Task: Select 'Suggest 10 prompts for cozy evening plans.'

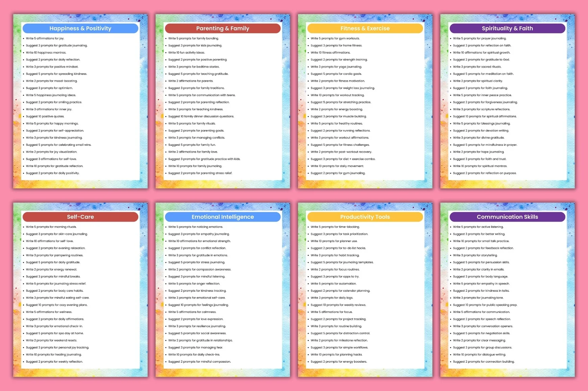Action: (x=57, y=305)
